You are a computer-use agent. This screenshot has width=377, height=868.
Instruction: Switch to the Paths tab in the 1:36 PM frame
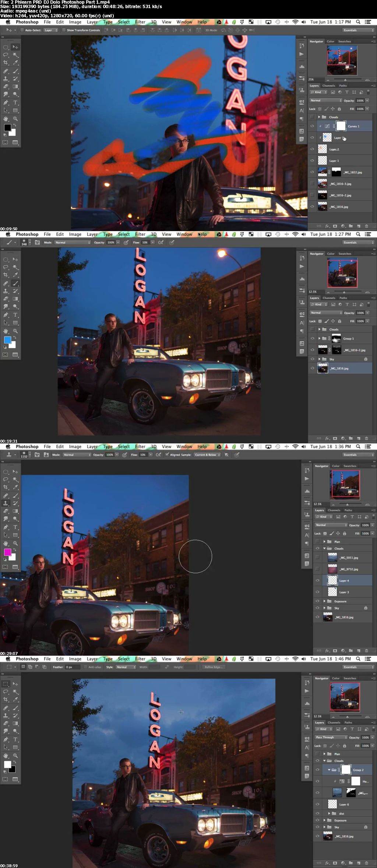[348, 510]
